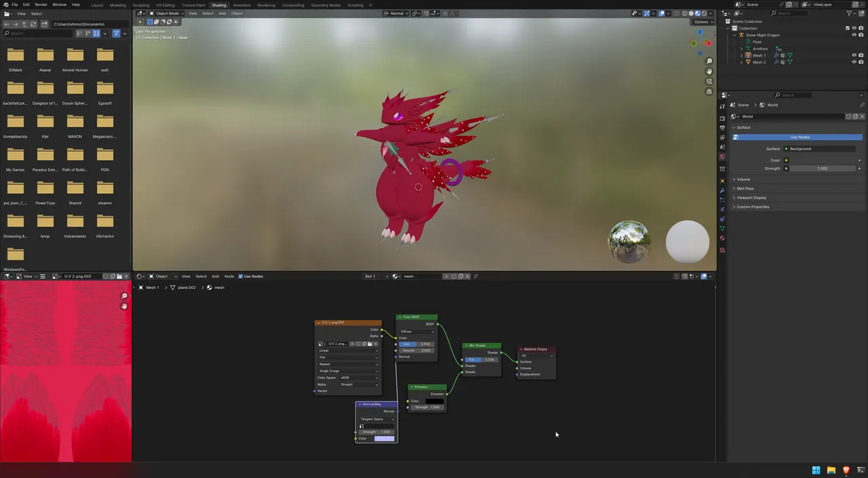Create a new folder in file browser
This screenshot has height=478, width=868.
[x=45, y=24]
